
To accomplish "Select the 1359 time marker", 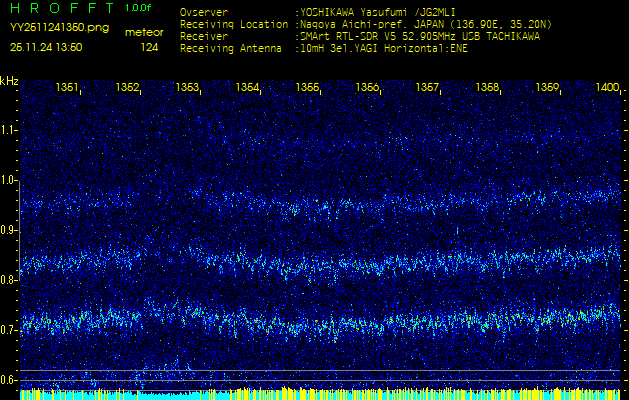I will tap(548, 88).
